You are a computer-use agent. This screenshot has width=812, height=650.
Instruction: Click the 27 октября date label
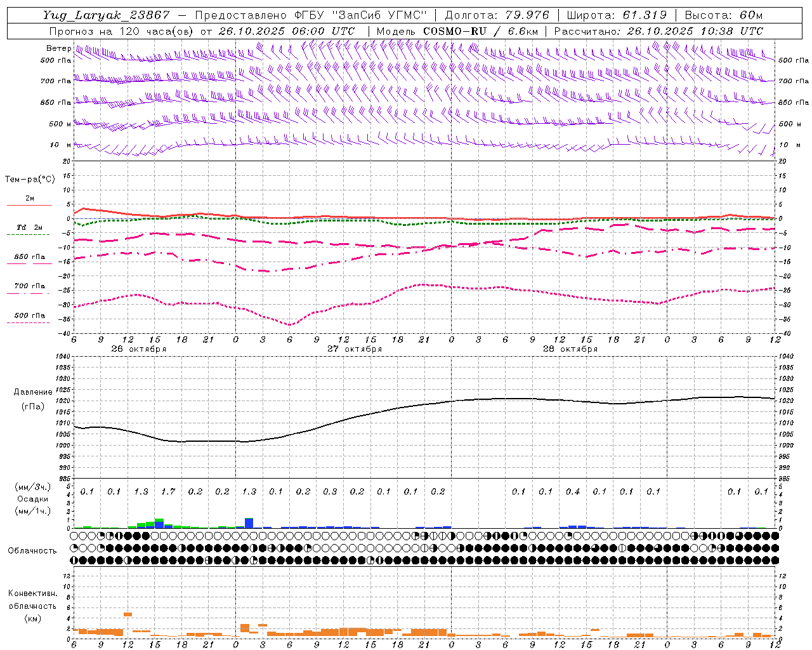(x=354, y=349)
